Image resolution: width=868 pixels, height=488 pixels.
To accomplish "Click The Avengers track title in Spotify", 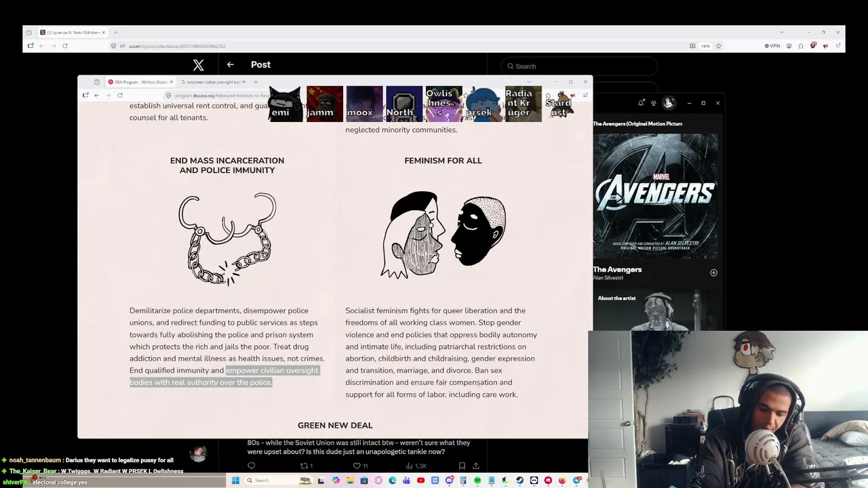I will (x=617, y=269).
